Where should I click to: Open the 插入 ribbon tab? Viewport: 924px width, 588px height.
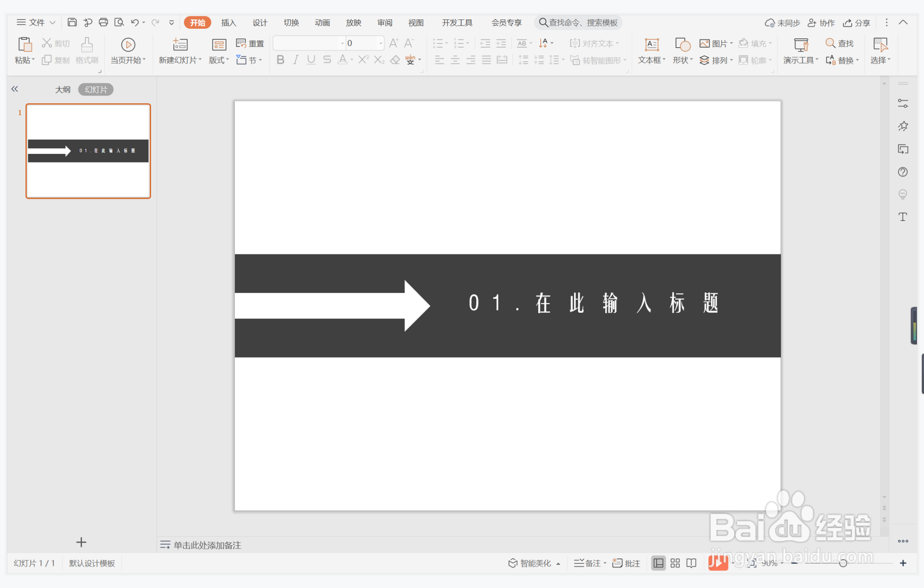click(x=228, y=22)
